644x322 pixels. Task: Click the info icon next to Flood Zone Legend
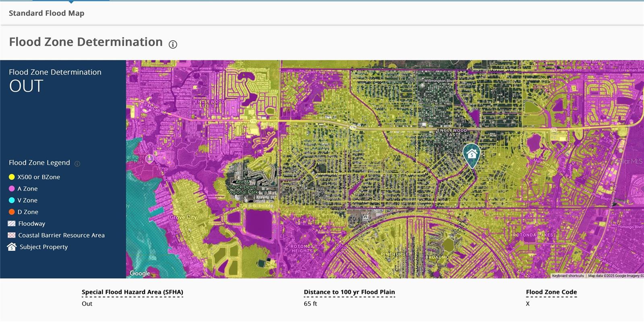pos(77,164)
